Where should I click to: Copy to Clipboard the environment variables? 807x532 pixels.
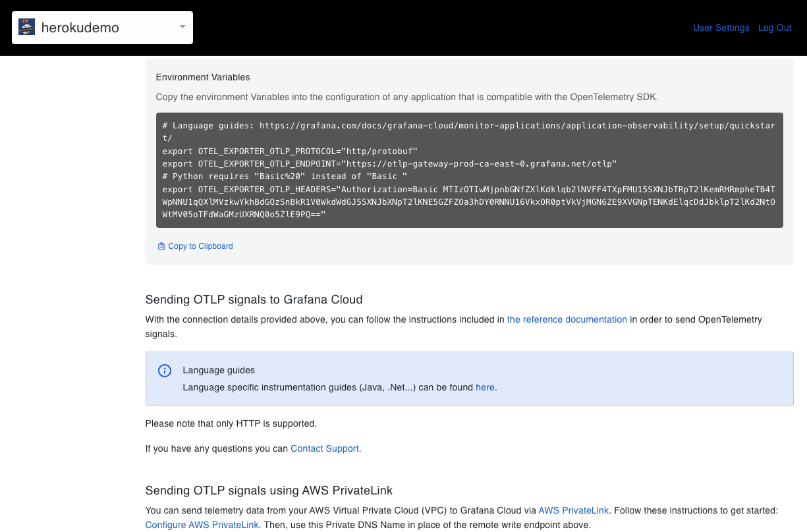click(195, 246)
